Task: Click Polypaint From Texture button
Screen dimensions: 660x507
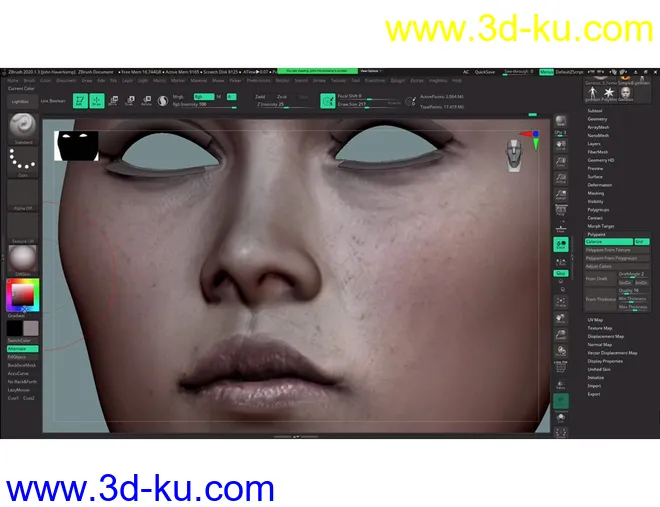Action: click(x=617, y=250)
